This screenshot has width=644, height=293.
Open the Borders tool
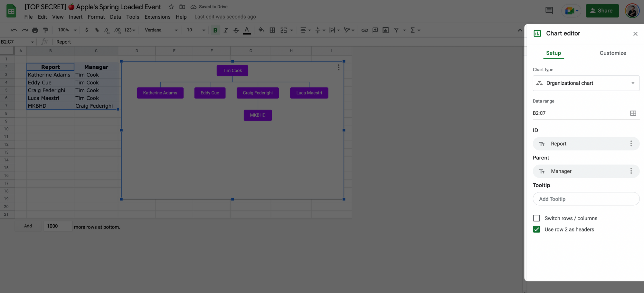tap(272, 30)
